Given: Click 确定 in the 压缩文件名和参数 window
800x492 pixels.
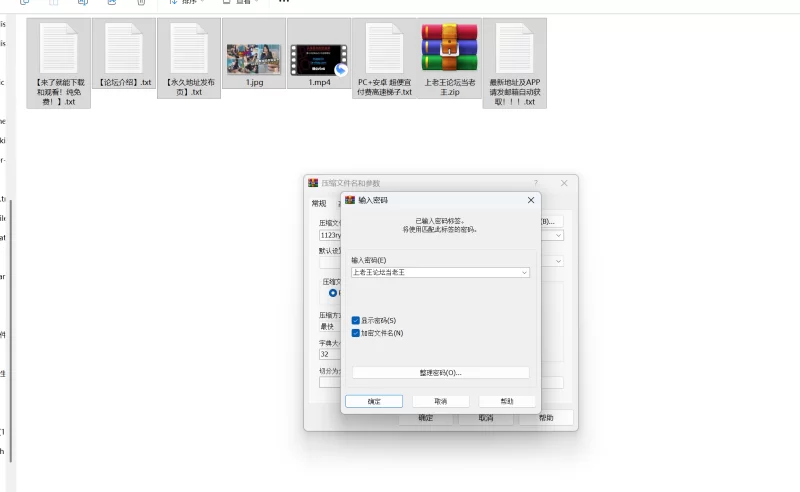Looking at the screenshot, I should click(426, 418).
